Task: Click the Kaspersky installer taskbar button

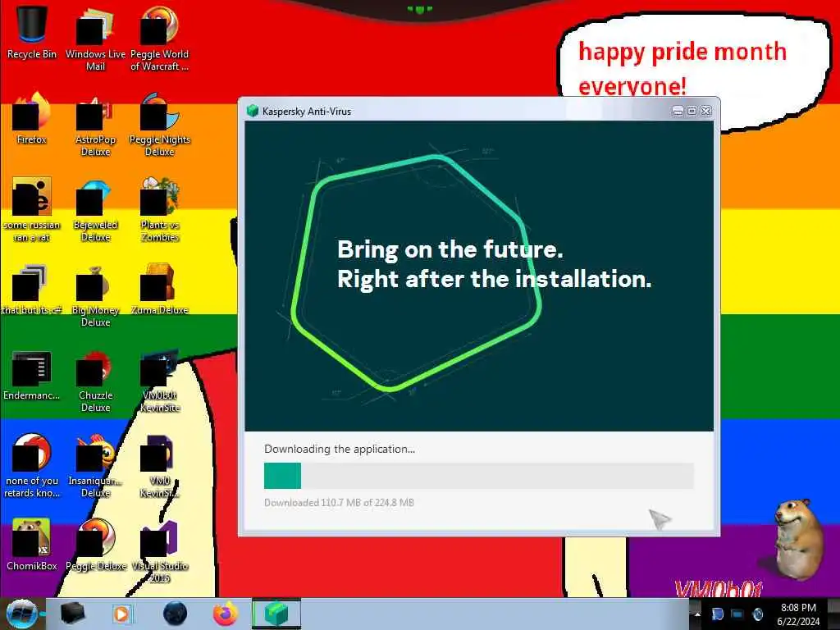Action: pyautogui.click(x=276, y=614)
